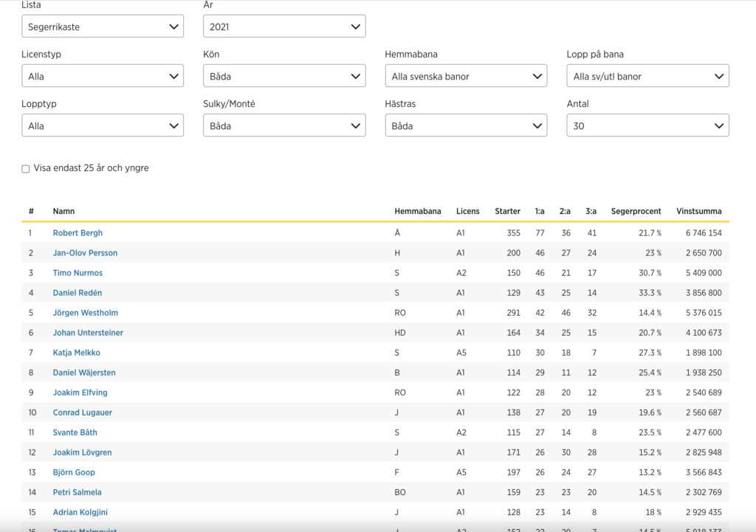Click the Jan-Olov Persson link
Viewport: 756px width, 532px height.
[x=85, y=253]
